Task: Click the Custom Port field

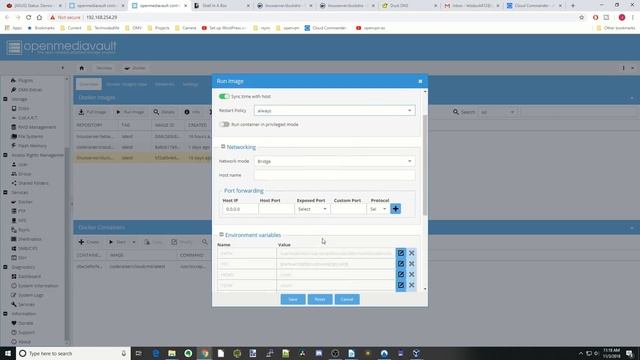Action: tap(348, 209)
